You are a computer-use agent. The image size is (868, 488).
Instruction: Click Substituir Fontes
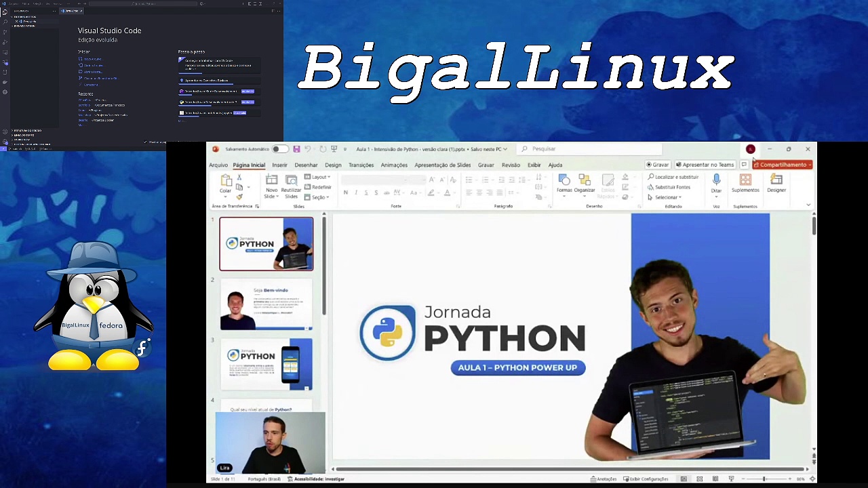click(x=669, y=187)
